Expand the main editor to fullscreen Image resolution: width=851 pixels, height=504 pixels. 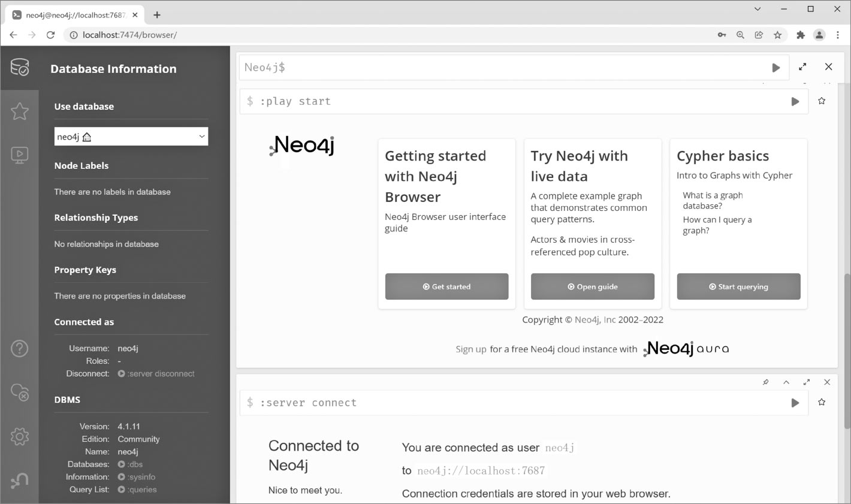(x=802, y=67)
